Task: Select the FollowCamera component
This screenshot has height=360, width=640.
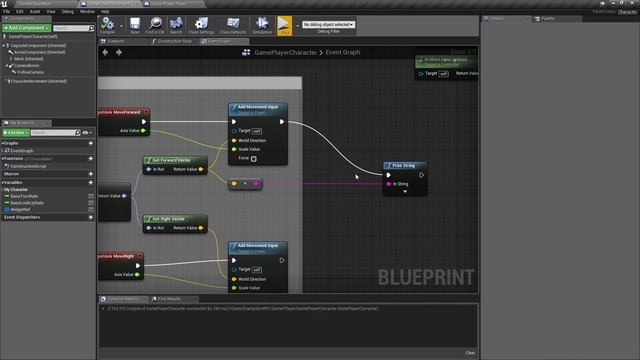Action: pyautogui.click(x=30, y=72)
